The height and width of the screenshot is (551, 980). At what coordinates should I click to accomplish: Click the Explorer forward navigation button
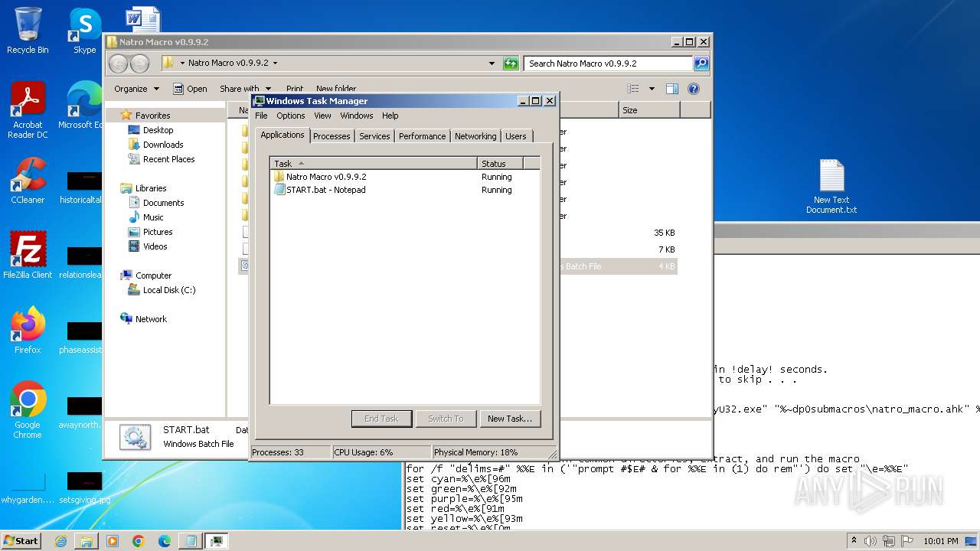139,64
